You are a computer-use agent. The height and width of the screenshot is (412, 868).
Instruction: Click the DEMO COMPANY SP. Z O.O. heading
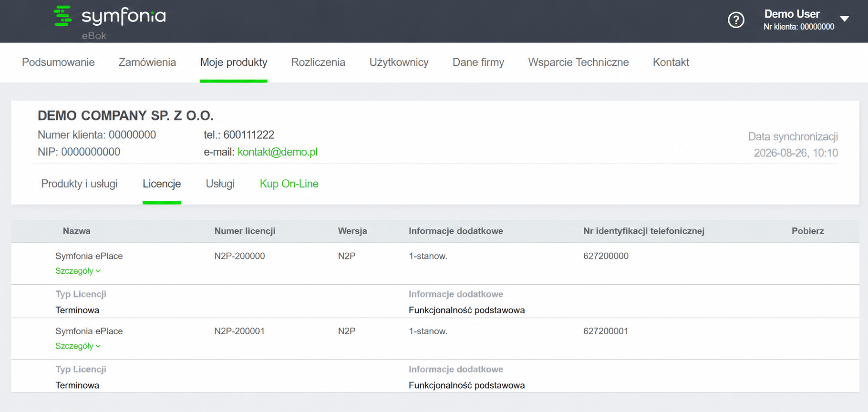125,116
